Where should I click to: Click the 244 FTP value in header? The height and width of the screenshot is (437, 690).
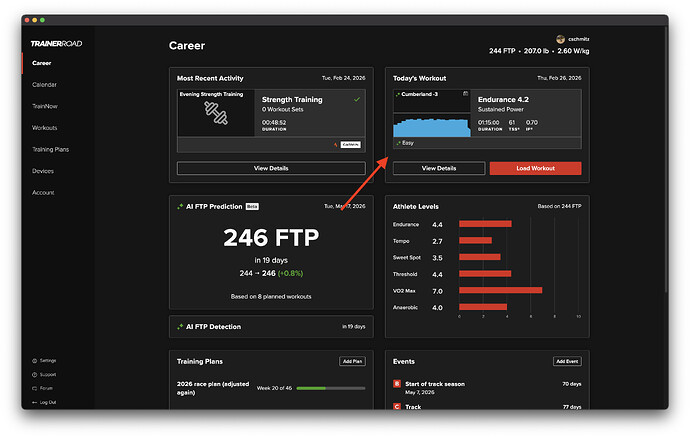(x=502, y=51)
